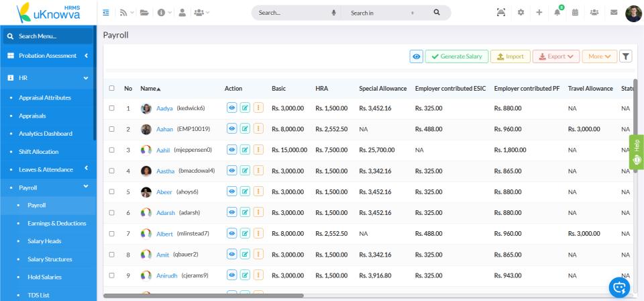Click the horizontal scrollbar under the table
Viewport: 644px width, 301px height.
(203, 295)
